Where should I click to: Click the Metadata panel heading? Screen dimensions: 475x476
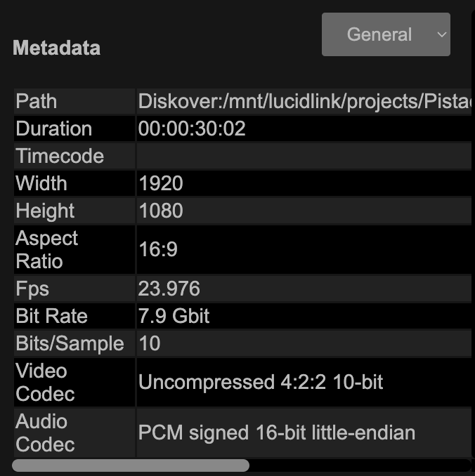point(56,48)
